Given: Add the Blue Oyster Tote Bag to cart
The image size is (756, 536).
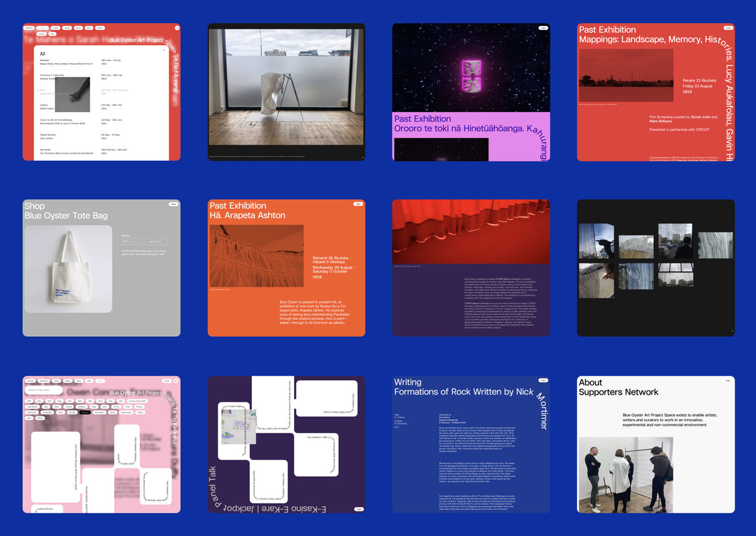Looking at the screenshot, I should [x=154, y=241].
